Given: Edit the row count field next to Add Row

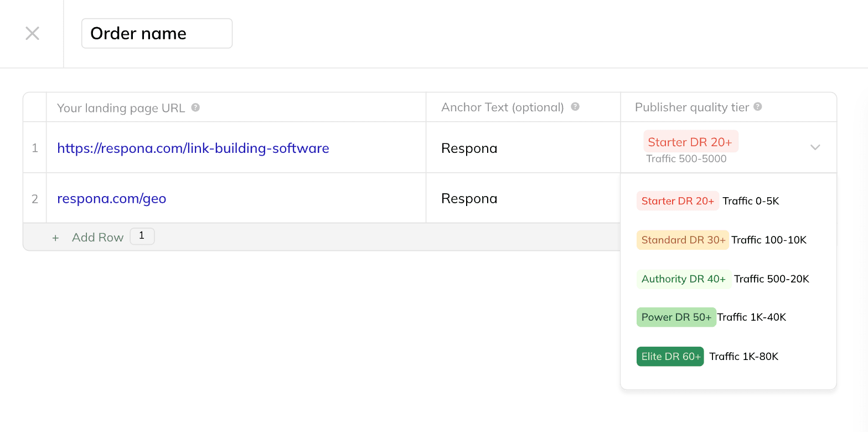Looking at the screenshot, I should pyautogui.click(x=142, y=236).
